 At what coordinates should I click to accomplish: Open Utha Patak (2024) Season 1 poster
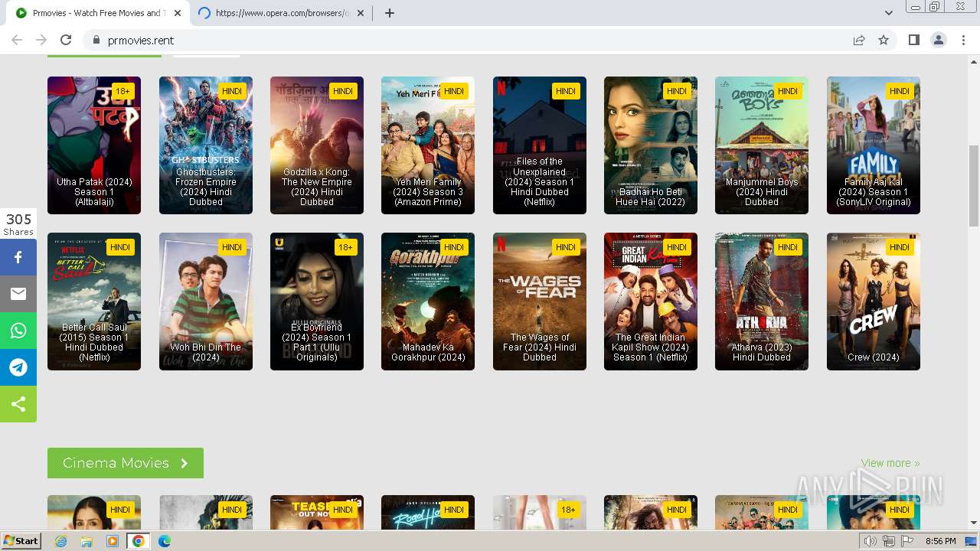pyautogui.click(x=94, y=145)
